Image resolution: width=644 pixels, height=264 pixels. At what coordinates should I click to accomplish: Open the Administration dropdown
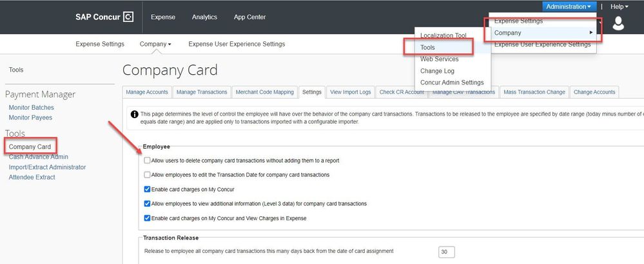pyautogui.click(x=569, y=6)
